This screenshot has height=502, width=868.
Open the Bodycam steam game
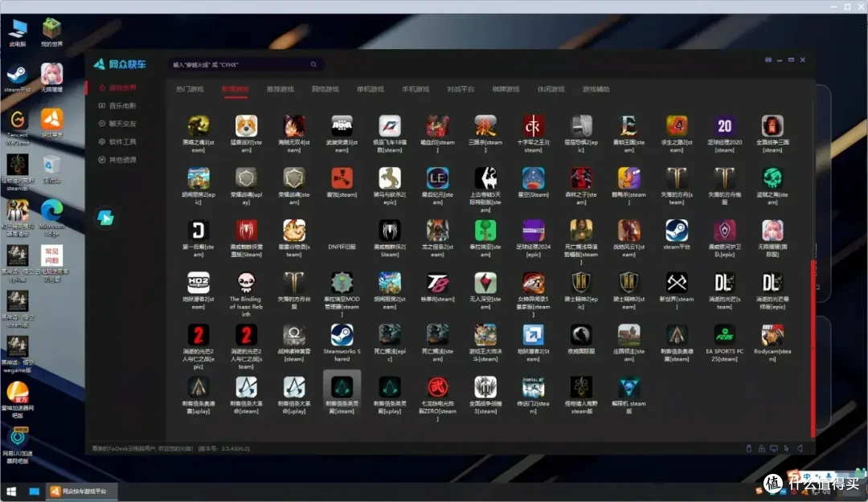(772, 334)
